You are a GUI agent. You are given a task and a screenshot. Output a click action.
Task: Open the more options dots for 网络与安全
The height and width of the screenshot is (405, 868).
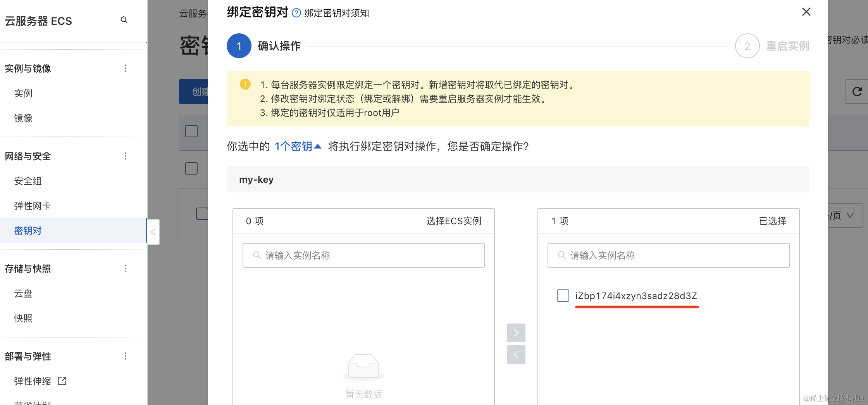click(x=126, y=156)
